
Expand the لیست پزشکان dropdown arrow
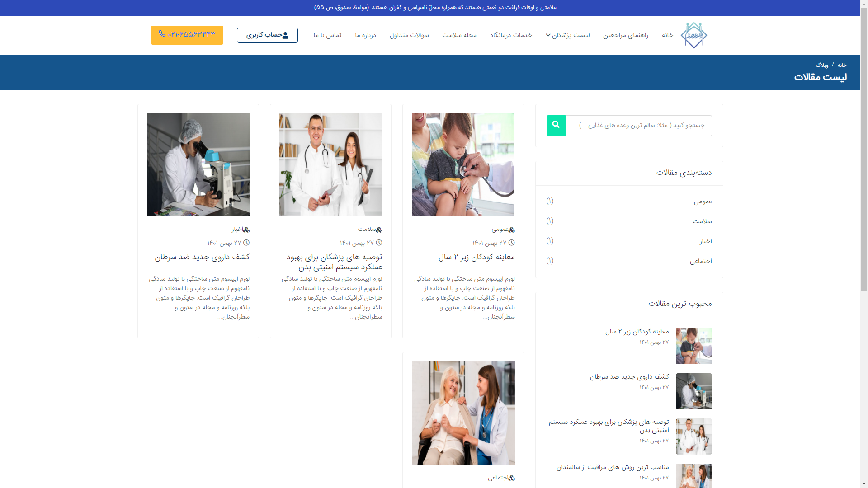(x=548, y=35)
